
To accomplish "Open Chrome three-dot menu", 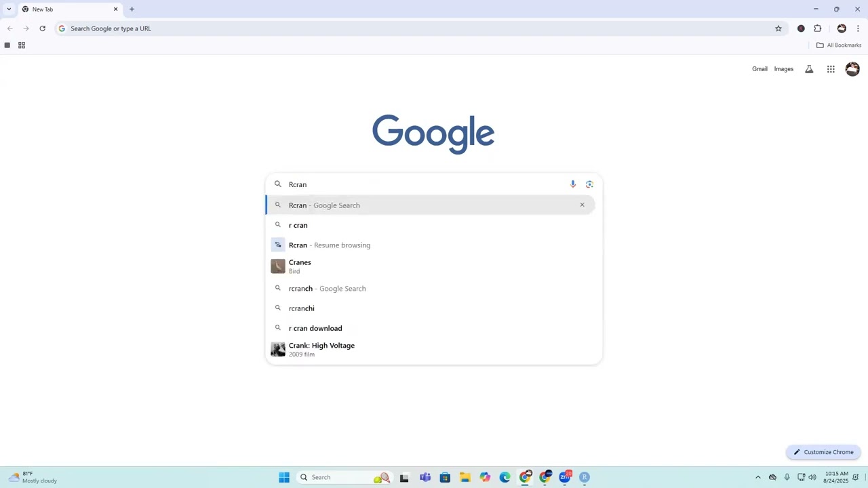I will (x=858, y=28).
